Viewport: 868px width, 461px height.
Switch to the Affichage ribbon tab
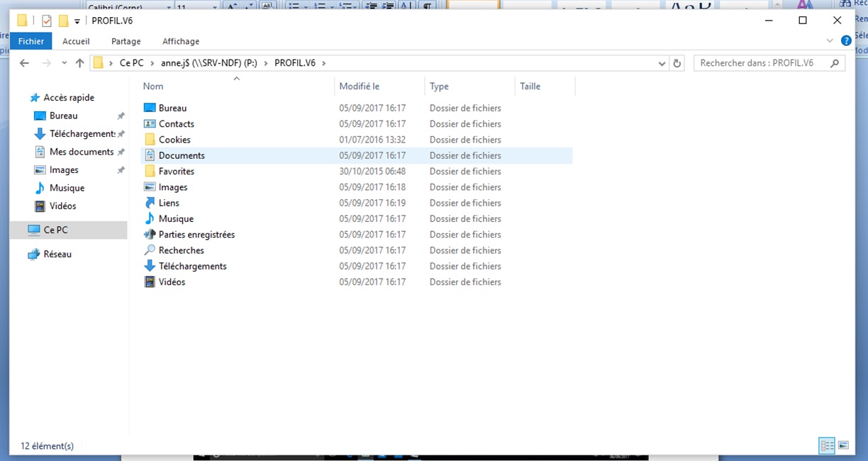coord(181,41)
